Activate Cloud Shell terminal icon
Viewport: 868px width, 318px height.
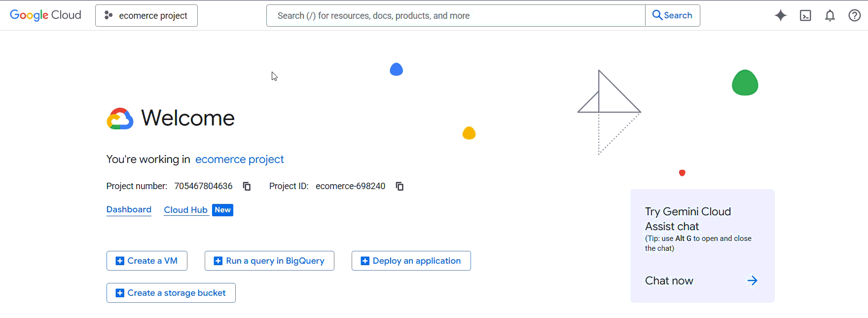[x=805, y=16]
